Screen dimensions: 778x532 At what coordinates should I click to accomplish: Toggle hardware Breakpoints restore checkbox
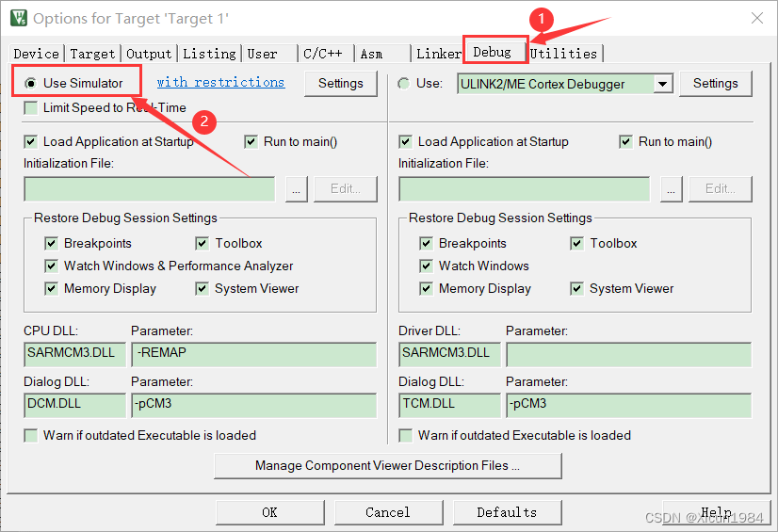[426, 244]
